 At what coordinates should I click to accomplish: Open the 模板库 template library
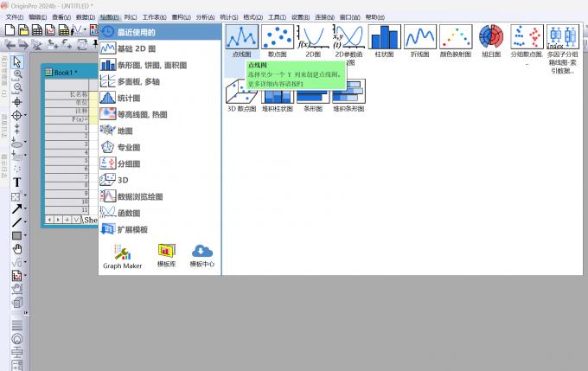coord(167,255)
